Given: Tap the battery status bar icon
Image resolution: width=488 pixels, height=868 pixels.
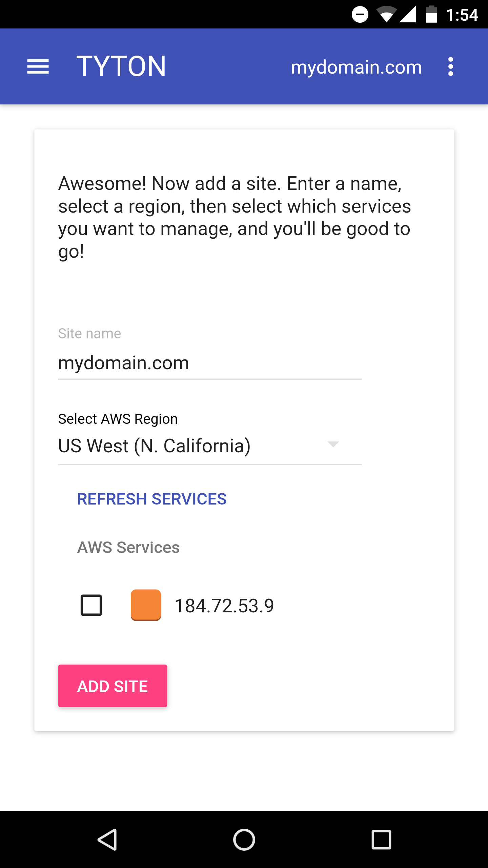Looking at the screenshot, I should pyautogui.click(x=431, y=15).
